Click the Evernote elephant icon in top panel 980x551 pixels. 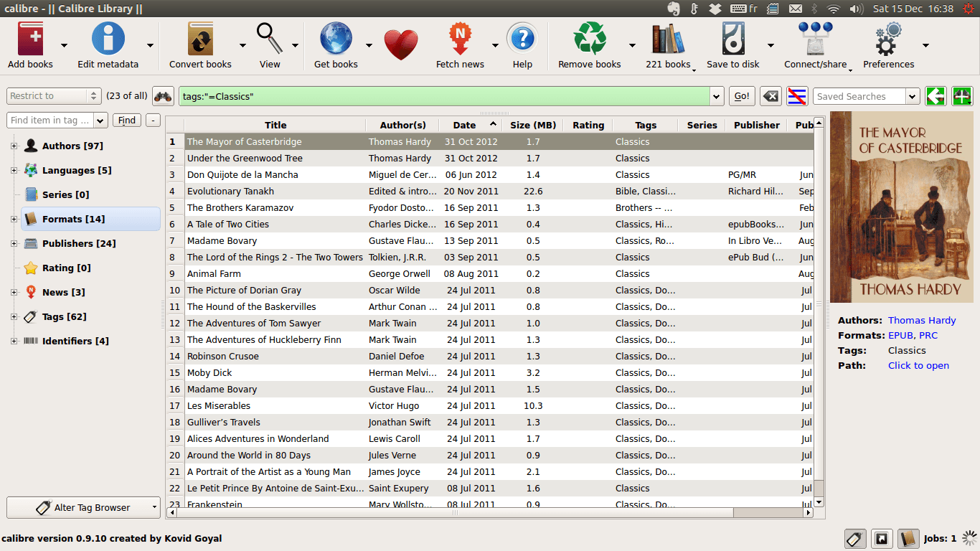coord(673,9)
